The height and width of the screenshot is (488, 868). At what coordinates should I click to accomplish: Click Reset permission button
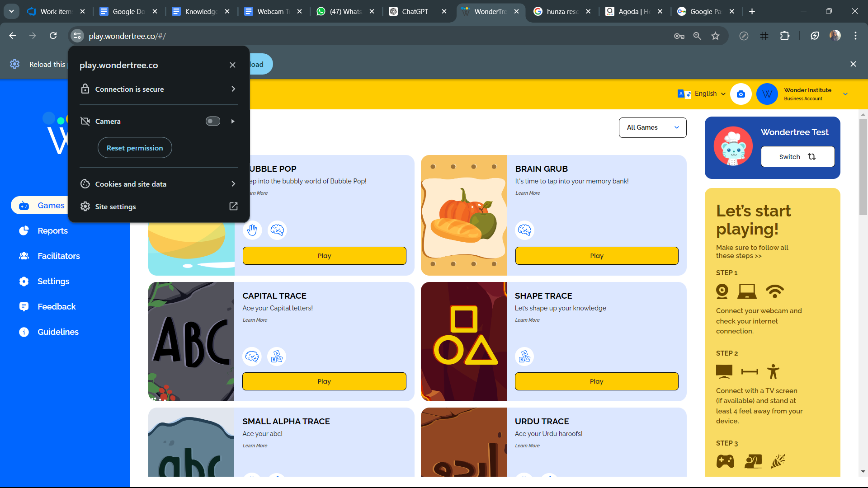pos(135,148)
